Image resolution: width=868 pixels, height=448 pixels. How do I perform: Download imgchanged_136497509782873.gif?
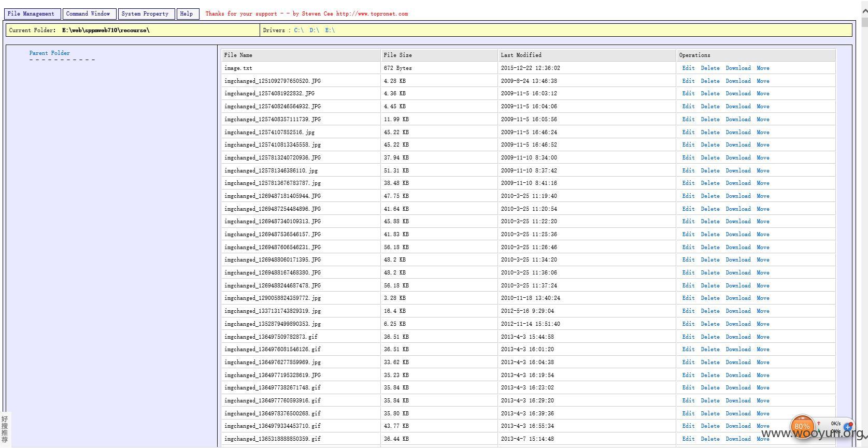[738, 337]
